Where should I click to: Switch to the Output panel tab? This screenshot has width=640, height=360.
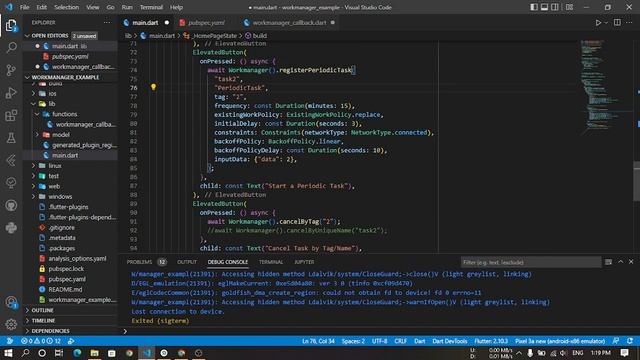[187, 262]
